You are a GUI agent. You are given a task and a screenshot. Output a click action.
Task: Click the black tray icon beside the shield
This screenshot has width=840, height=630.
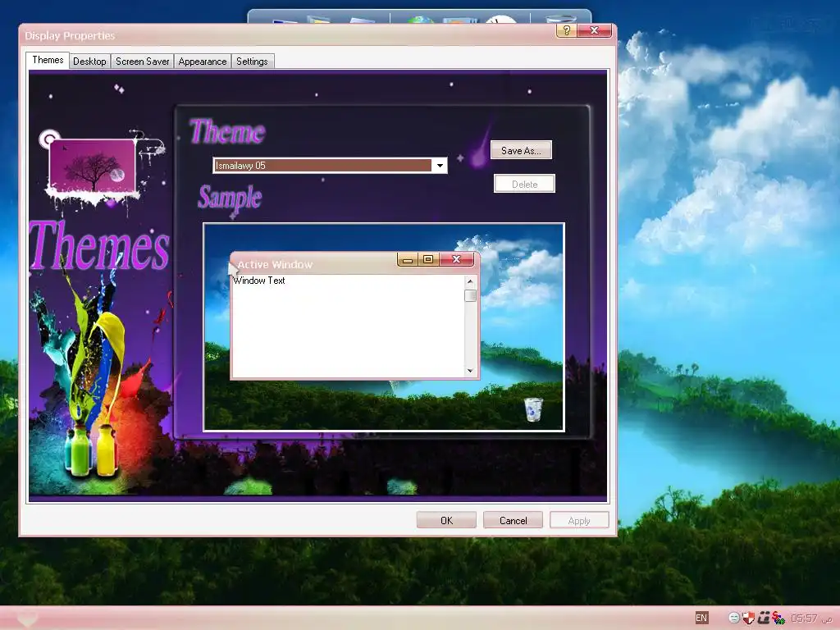(x=764, y=619)
